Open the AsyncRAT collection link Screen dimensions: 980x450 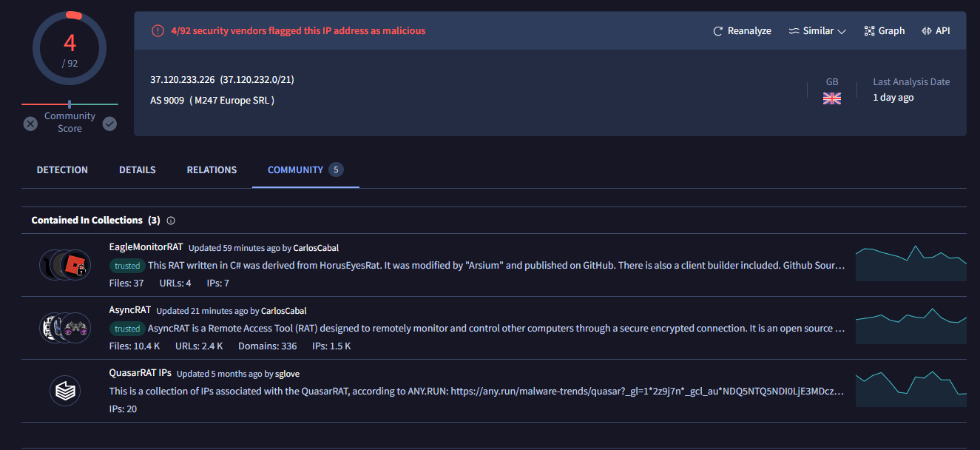click(x=130, y=310)
